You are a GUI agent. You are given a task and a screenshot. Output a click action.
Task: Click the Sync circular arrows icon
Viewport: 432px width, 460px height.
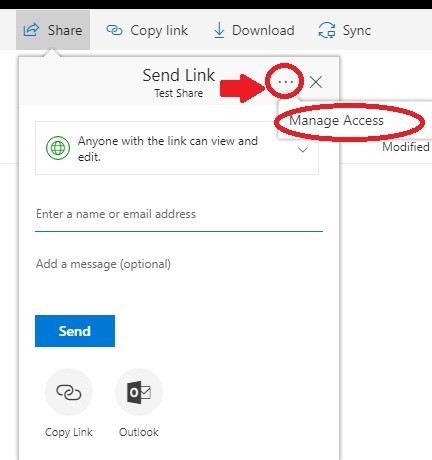coord(327,30)
